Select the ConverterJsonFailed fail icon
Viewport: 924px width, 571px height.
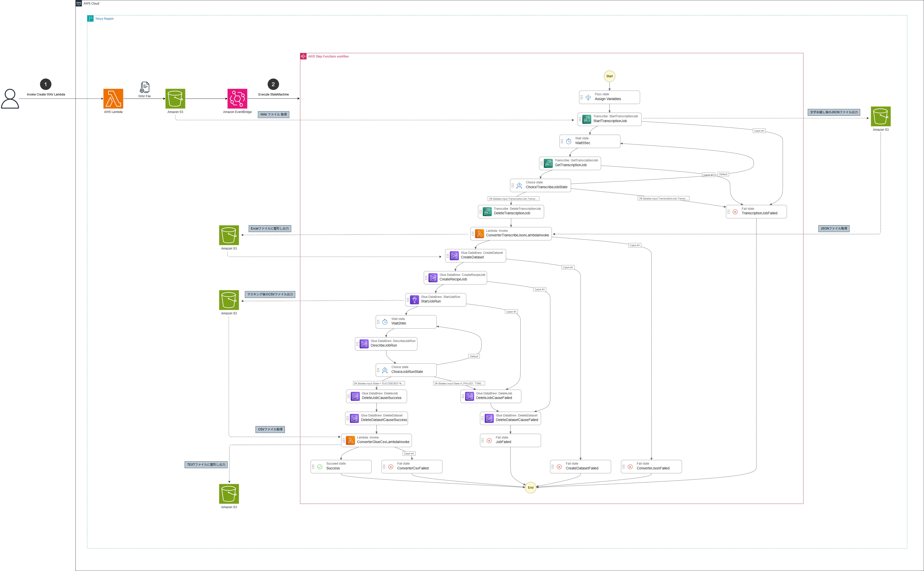[x=630, y=467]
